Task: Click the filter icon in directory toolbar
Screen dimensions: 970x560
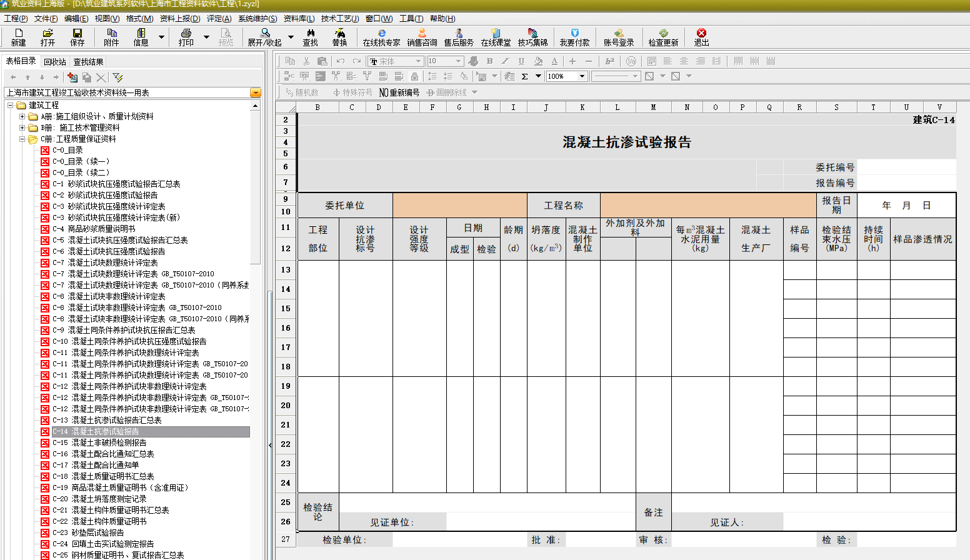Action: point(117,77)
